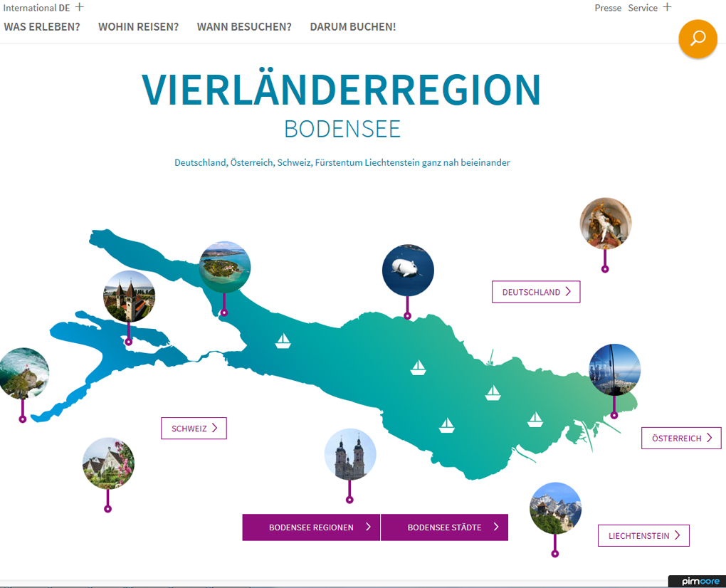Click the twin-tower cathedral photo marker
The height and width of the screenshot is (588, 726).
pyautogui.click(x=350, y=455)
